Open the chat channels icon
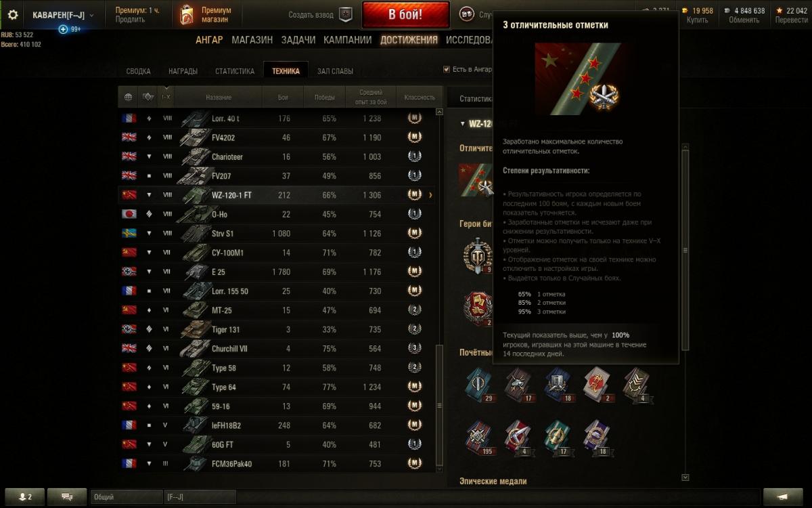812x508 pixels. click(x=67, y=496)
